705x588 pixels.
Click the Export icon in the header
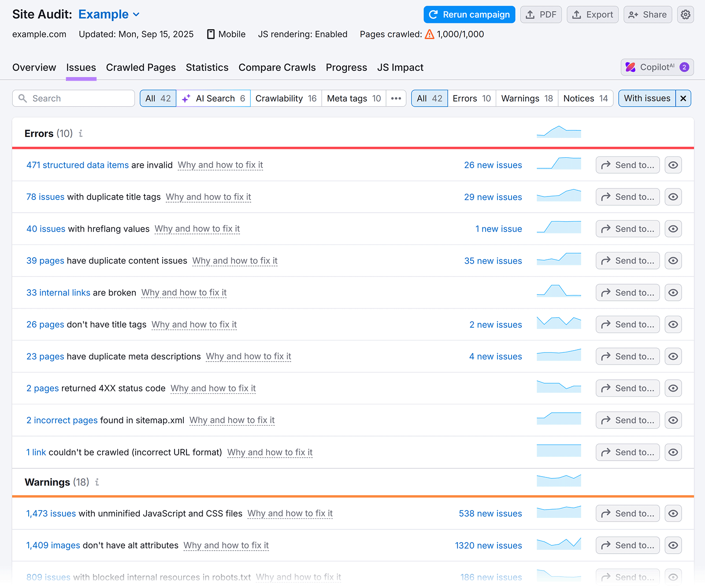click(576, 14)
